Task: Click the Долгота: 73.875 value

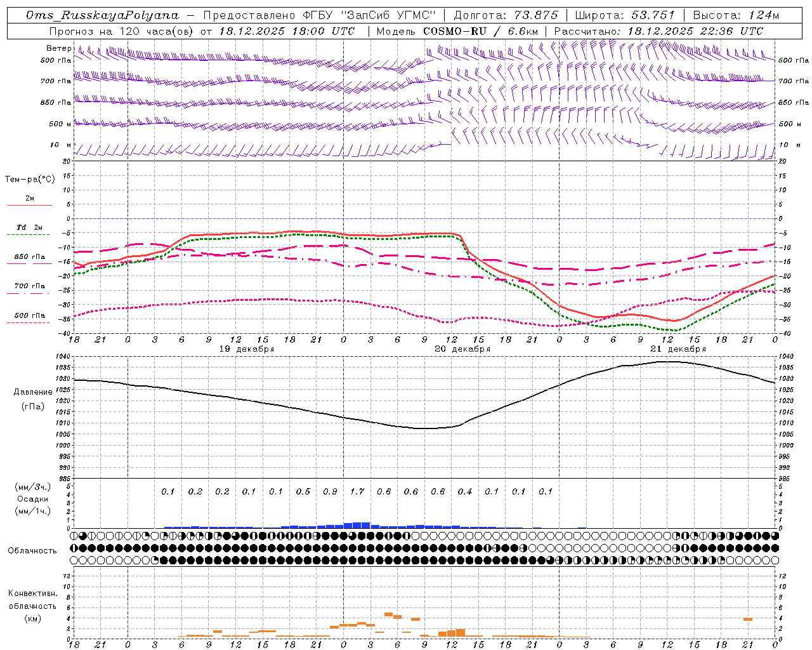Action: coord(506,15)
